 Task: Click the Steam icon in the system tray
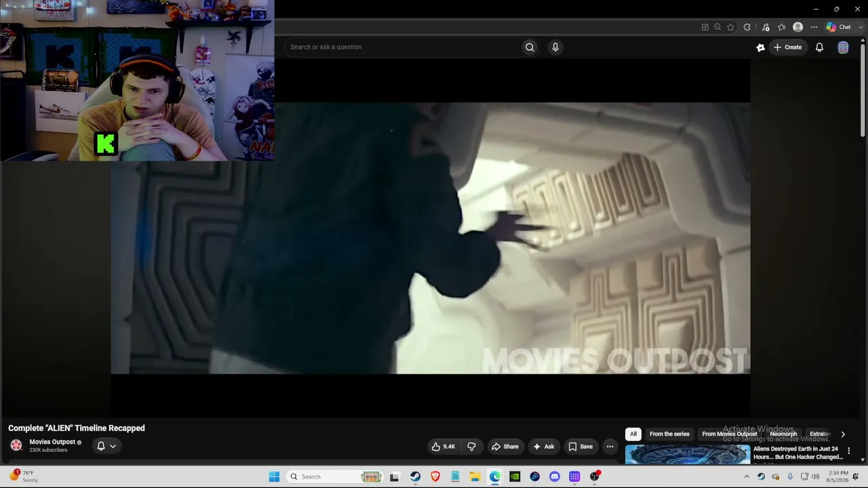coord(761,476)
